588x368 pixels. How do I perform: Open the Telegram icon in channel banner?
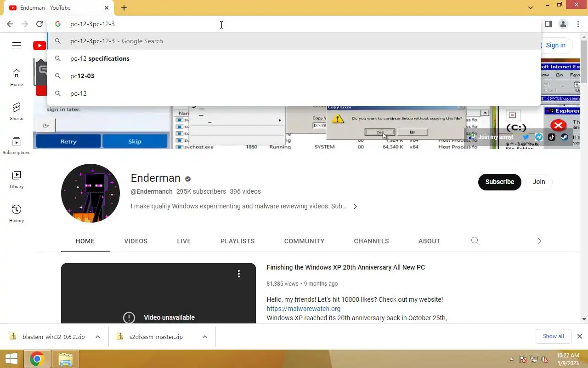[x=539, y=137]
